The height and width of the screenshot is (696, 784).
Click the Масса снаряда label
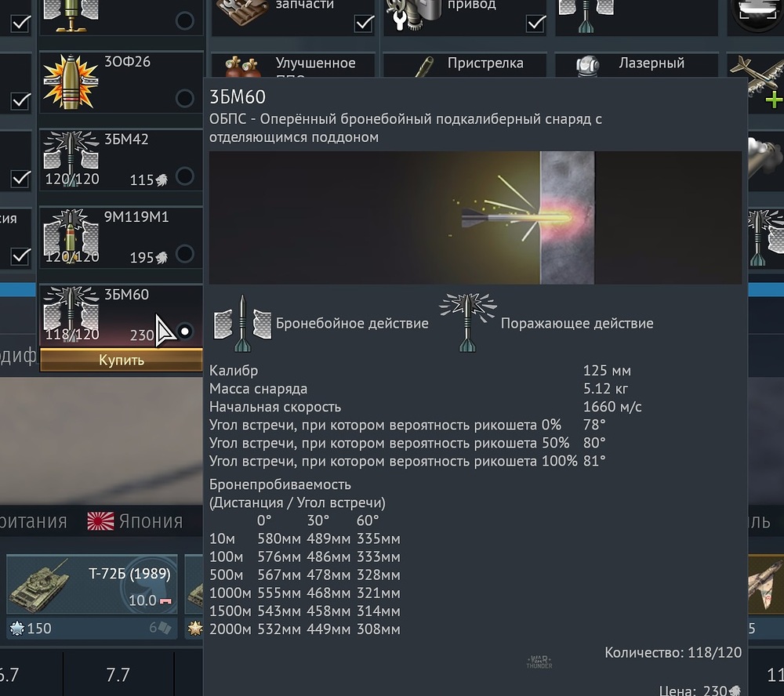(258, 389)
